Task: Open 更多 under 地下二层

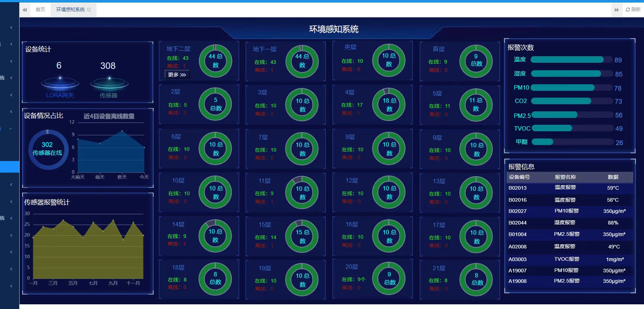Action: 177,75
